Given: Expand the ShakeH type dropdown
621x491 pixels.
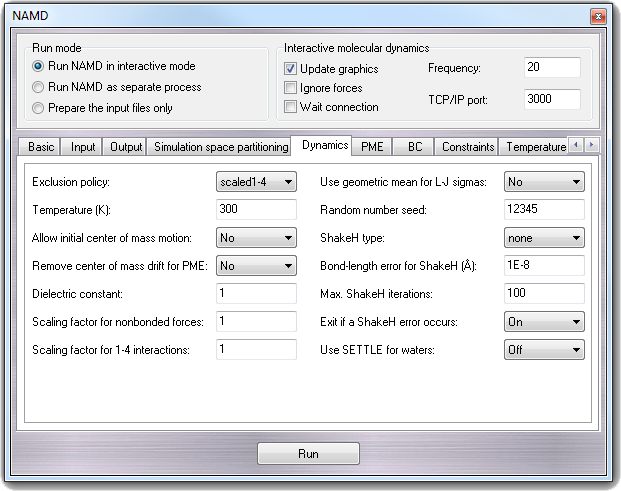Looking at the screenshot, I should (544, 238).
